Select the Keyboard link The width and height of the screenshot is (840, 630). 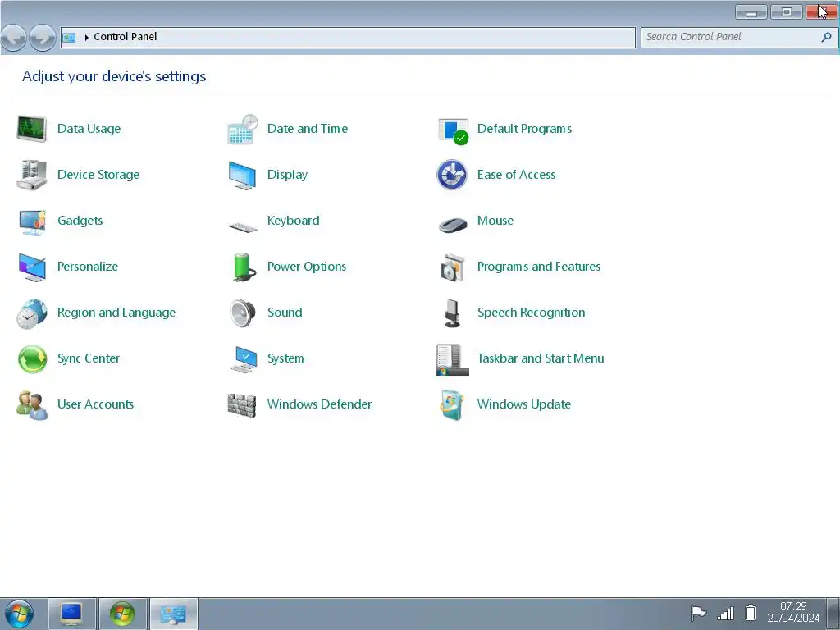pyautogui.click(x=293, y=221)
